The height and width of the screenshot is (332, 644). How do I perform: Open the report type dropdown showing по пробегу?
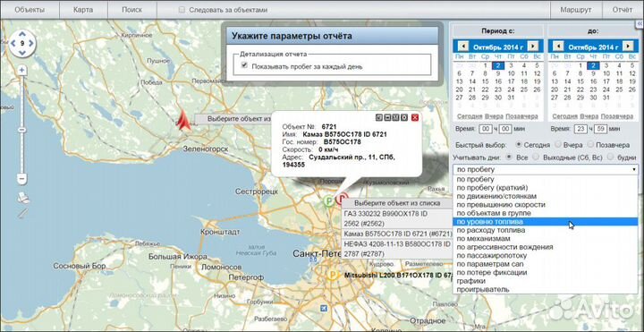tap(546, 169)
